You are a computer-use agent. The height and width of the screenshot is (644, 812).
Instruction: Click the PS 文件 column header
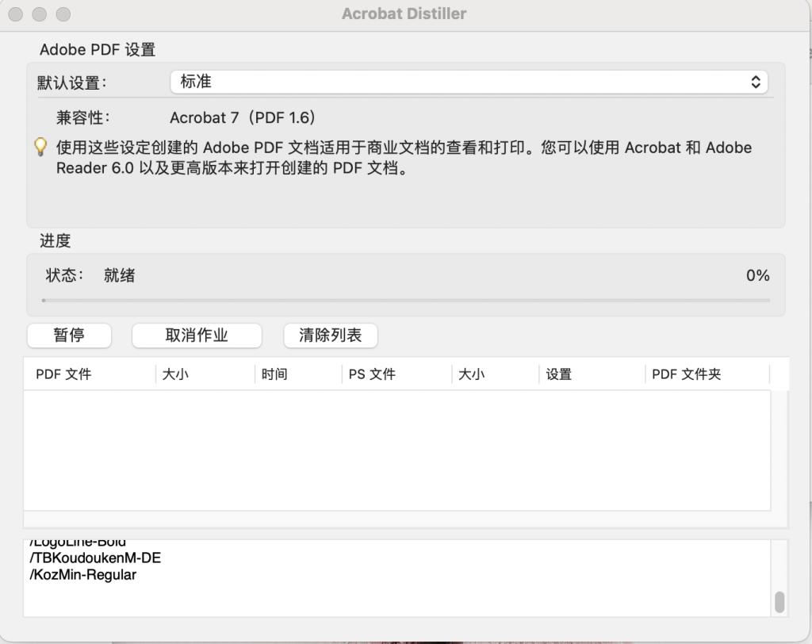click(x=370, y=374)
